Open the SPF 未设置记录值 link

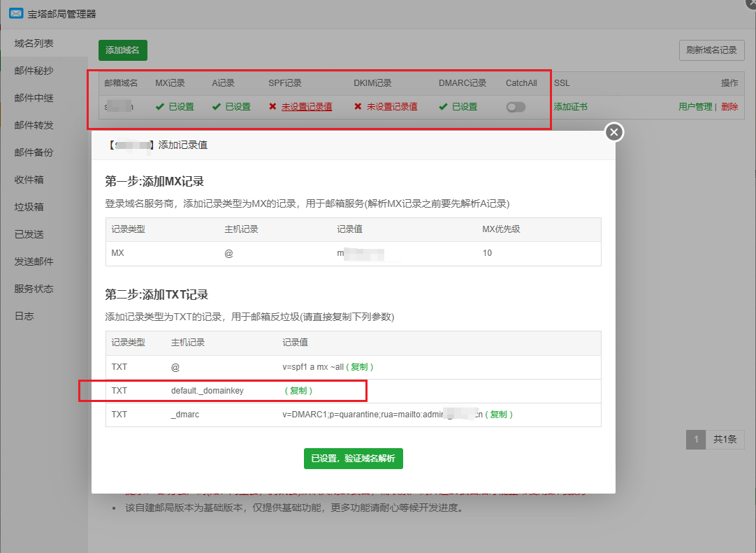click(307, 107)
